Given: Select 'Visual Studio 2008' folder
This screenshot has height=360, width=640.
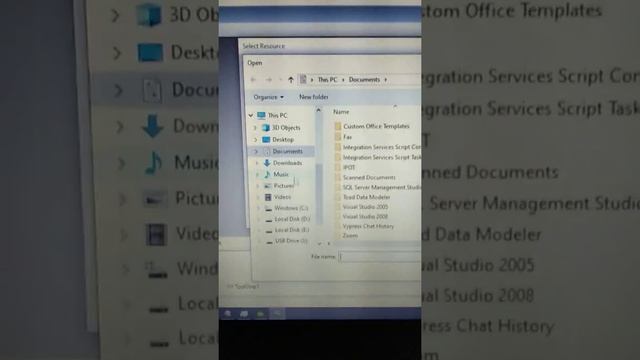Looking at the screenshot, I should 361,217.
